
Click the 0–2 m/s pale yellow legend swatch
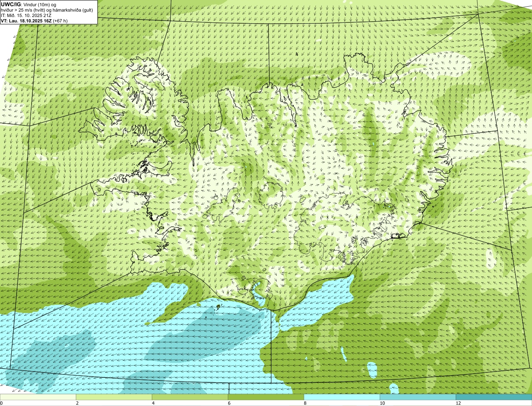pyautogui.click(x=38, y=397)
